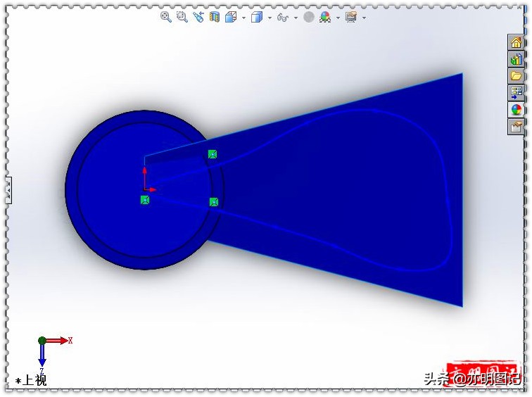Select the green relation marker at circle's lower right
Viewport: 532px width, 397px height.
(214, 203)
